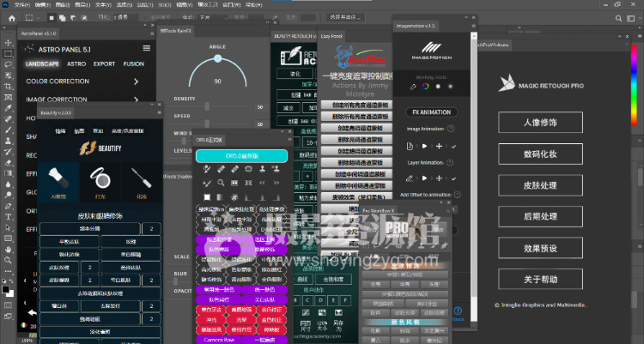Select the Crop tool
Screen dimensions: 644x344
tap(8, 86)
